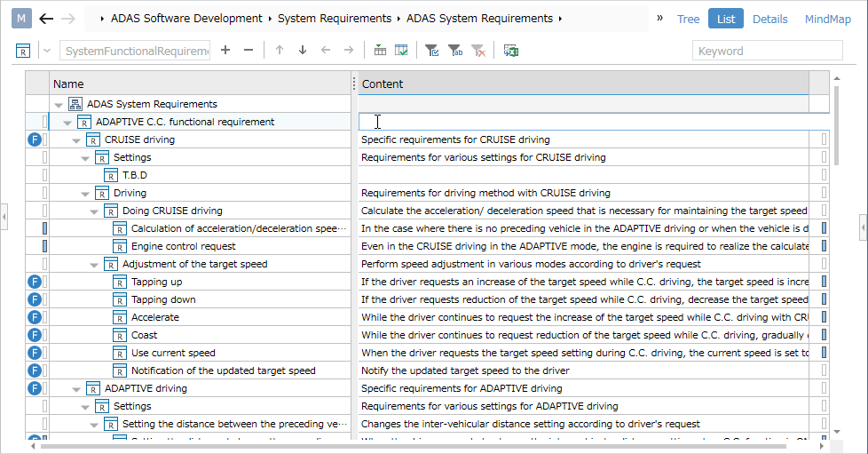Click System Requirements breadcrumb

pos(335,19)
